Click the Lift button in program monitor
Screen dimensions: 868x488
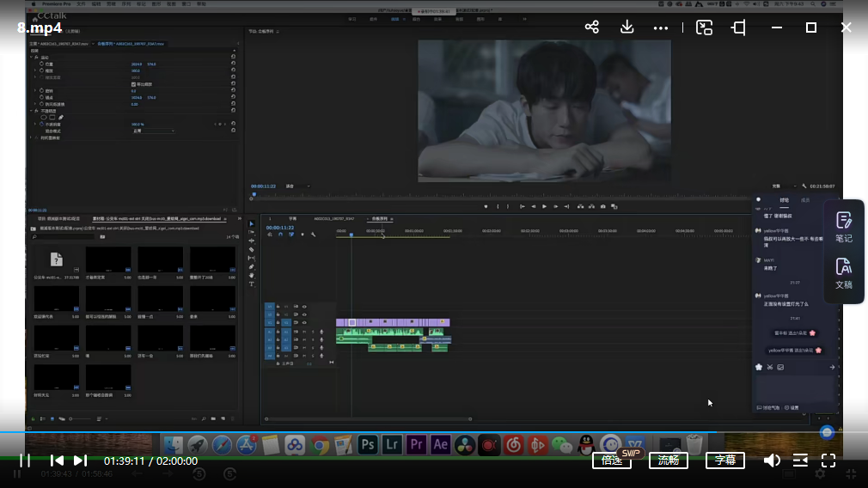click(x=580, y=206)
